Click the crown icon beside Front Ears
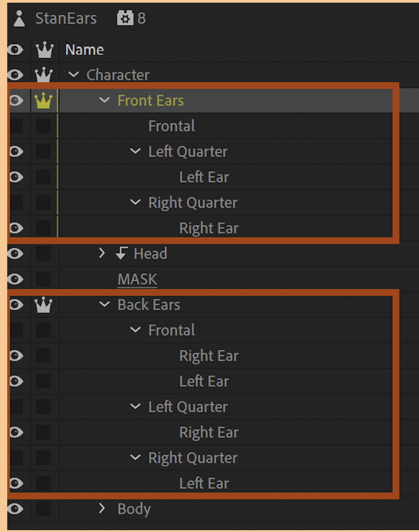Image resolution: width=419 pixels, height=532 pixels. coord(44,100)
